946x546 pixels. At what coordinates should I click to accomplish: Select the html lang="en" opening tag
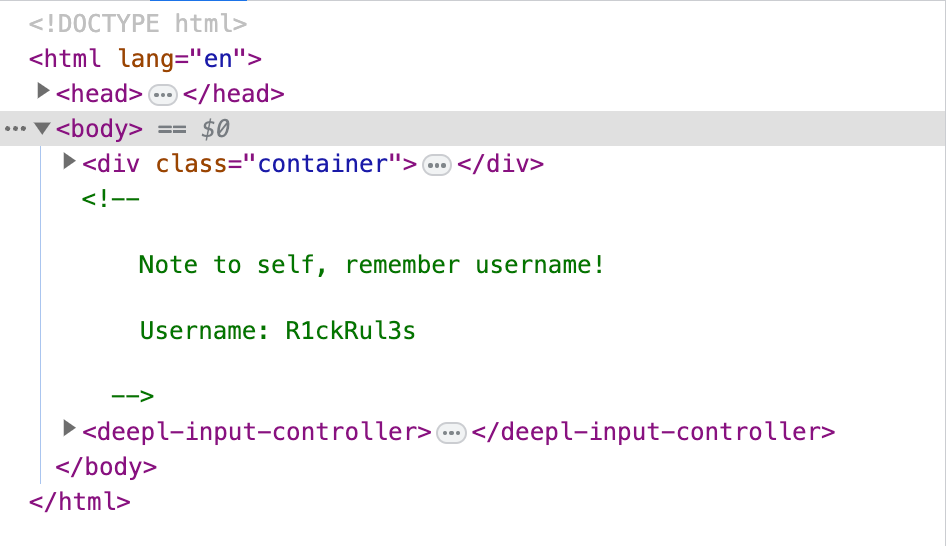145,59
